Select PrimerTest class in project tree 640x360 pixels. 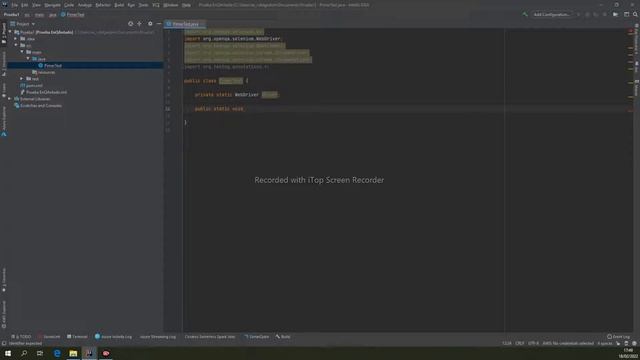tap(53, 65)
